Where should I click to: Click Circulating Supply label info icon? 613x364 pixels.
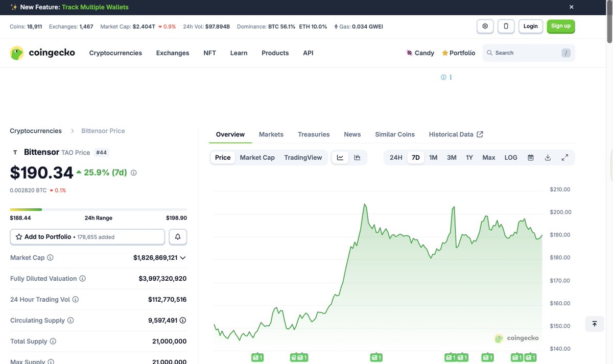tap(70, 321)
